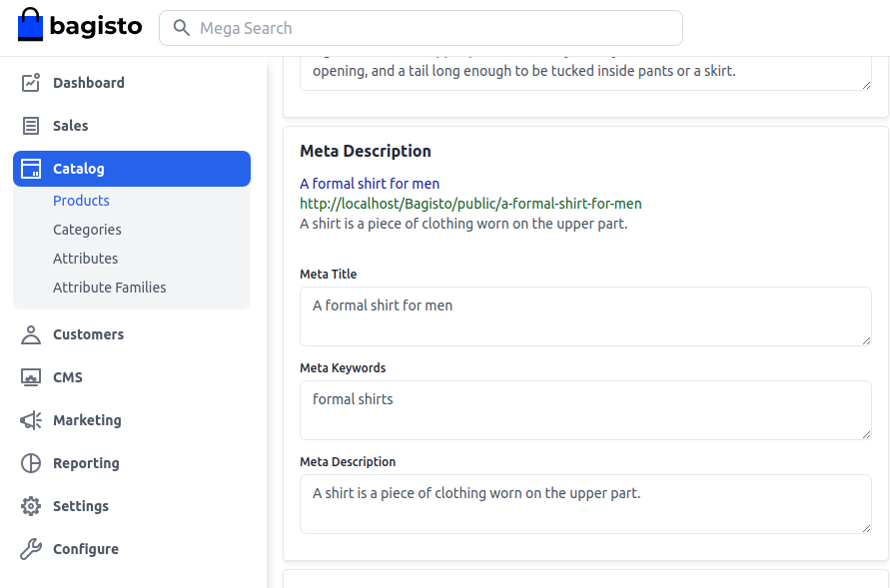Focus the Meta Keywords input
Viewport: 890px width, 588px height.
coord(585,409)
